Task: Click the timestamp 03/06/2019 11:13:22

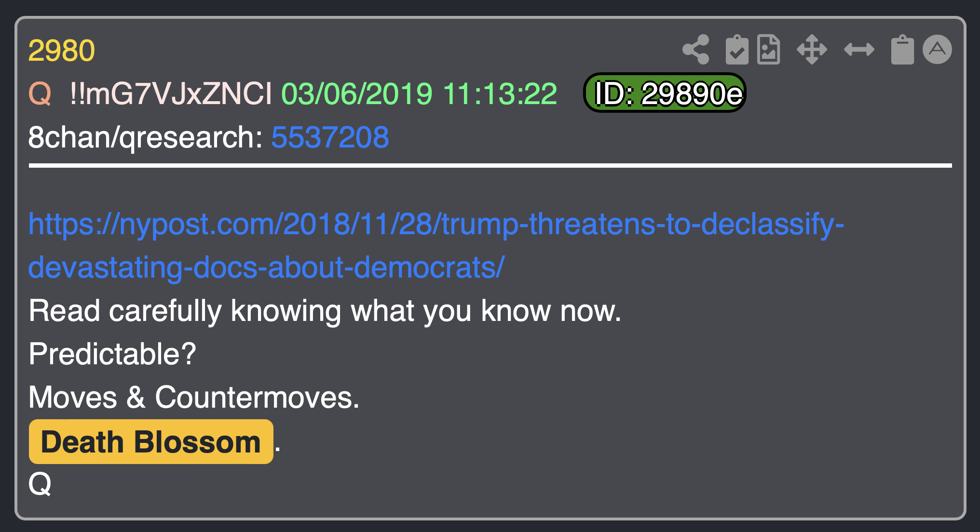Action: [x=419, y=93]
